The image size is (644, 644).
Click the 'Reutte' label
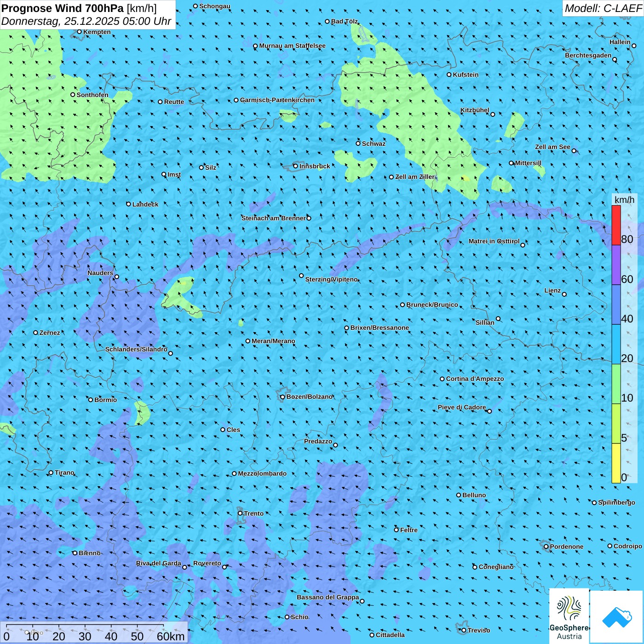click(x=174, y=102)
